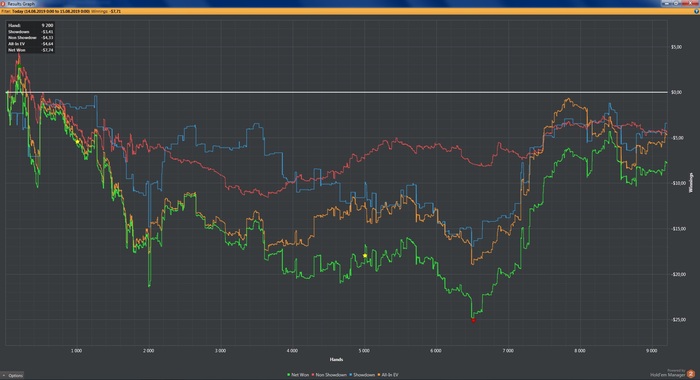Close the Results Graph window

(690, 4)
